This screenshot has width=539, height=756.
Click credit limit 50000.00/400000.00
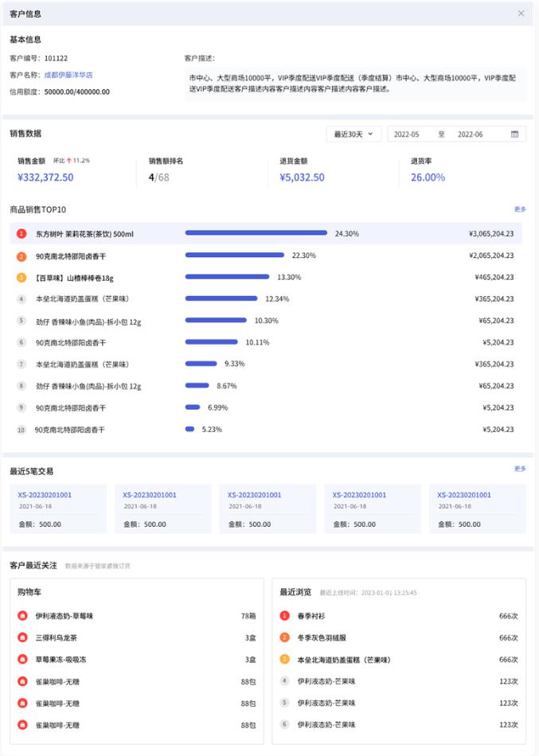coord(76,92)
